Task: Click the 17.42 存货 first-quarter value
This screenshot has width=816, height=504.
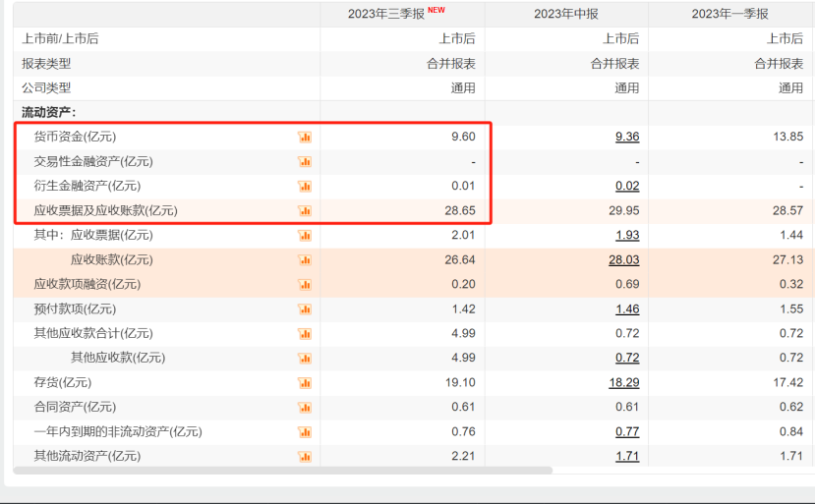Action: [787, 383]
